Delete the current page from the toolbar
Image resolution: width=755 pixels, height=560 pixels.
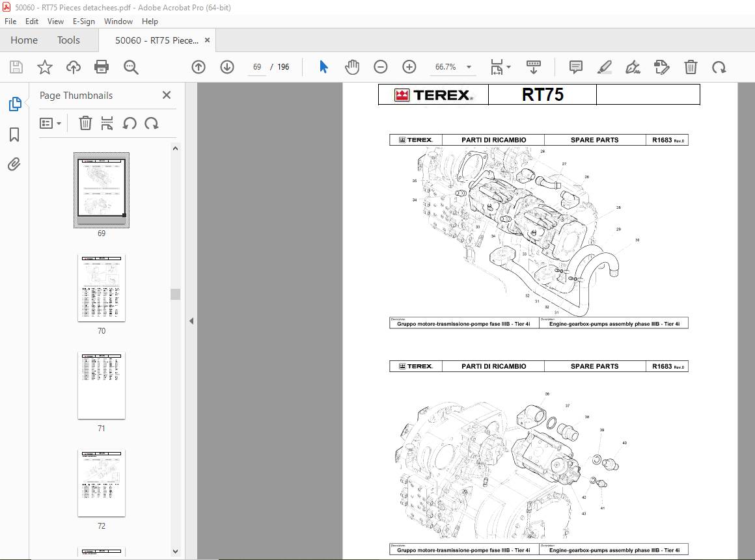tap(691, 67)
